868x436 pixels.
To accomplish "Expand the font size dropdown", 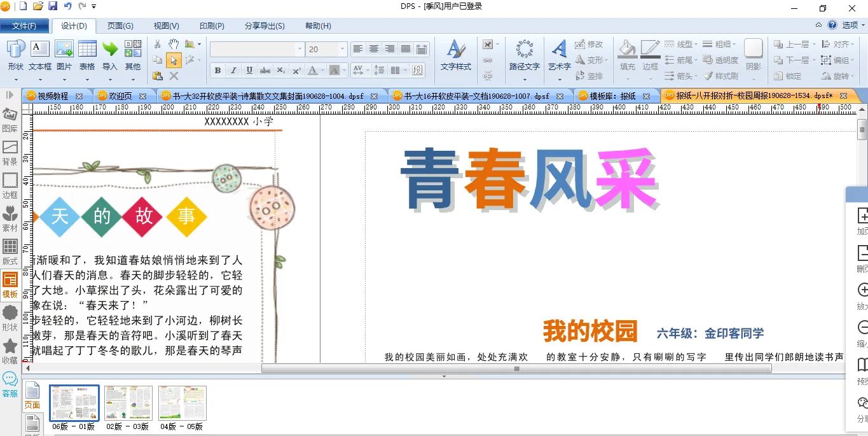I will pyautogui.click(x=342, y=49).
